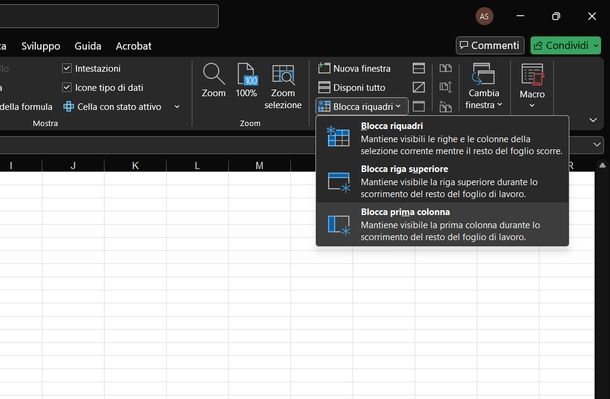The height and width of the screenshot is (399, 610).
Task: Collapse the ribbon chevron
Action: click(593, 120)
